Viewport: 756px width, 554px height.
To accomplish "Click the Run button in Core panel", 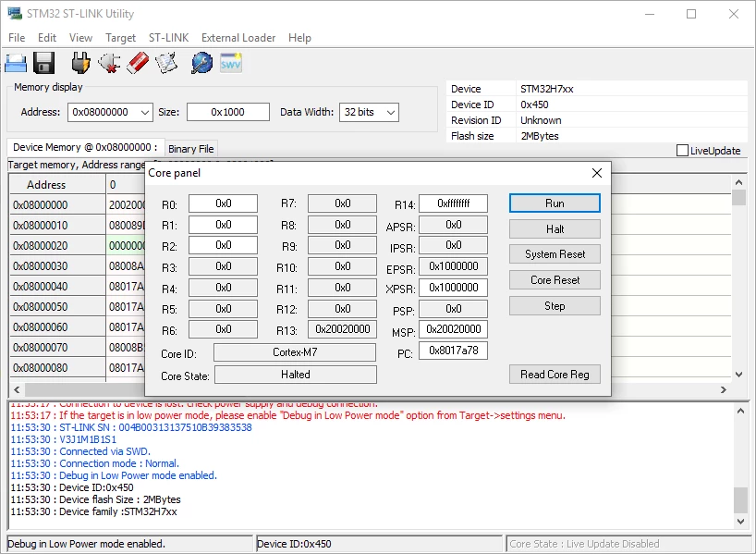I will [555, 203].
